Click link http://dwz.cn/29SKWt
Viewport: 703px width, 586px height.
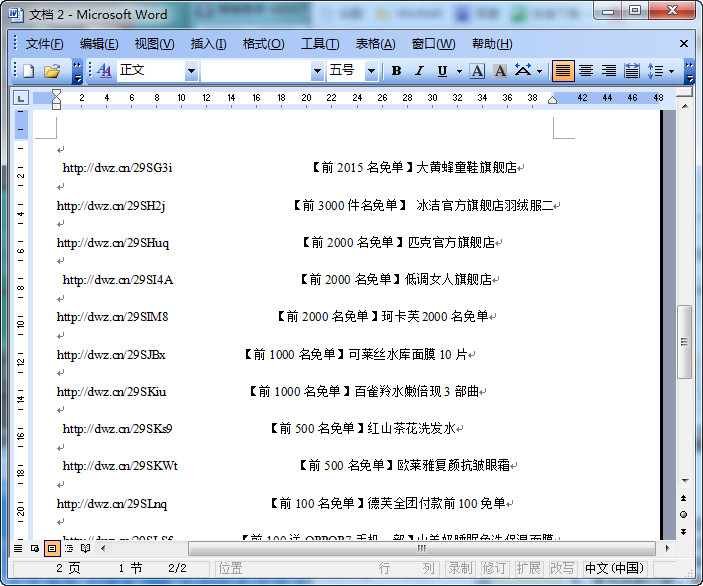(x=120, y=466)
